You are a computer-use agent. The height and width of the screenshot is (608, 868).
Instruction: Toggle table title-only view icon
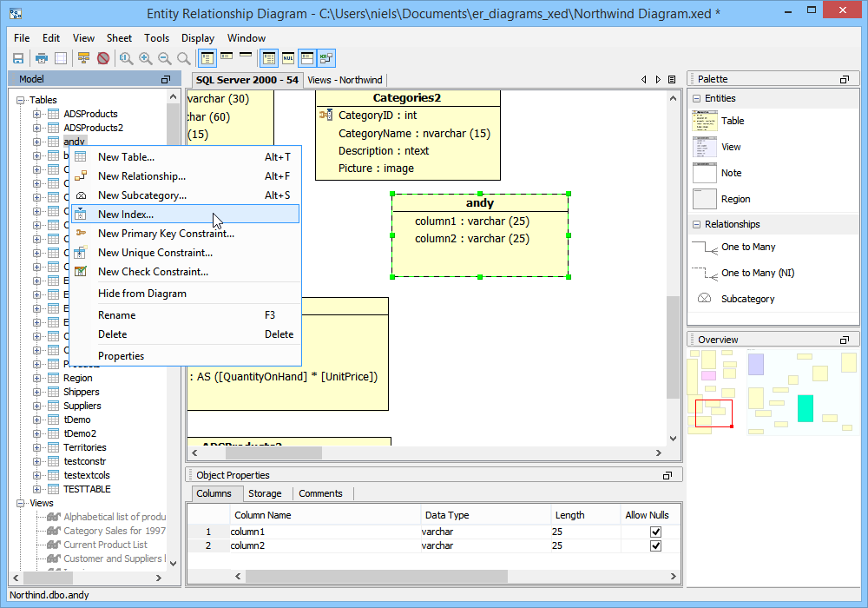pyautogui.click(x=246, y=54)
